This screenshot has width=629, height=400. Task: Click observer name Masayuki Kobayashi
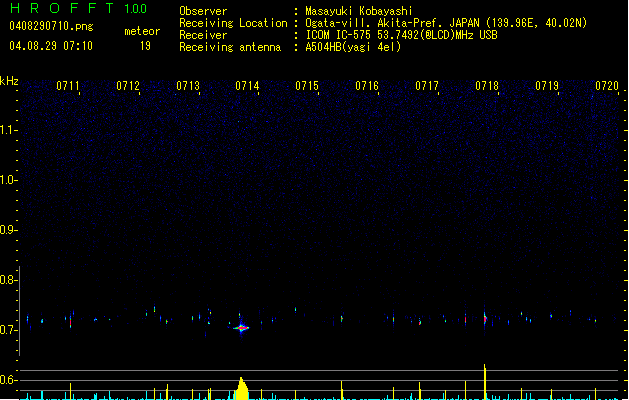pyautogui.click(x=359, y=11)
